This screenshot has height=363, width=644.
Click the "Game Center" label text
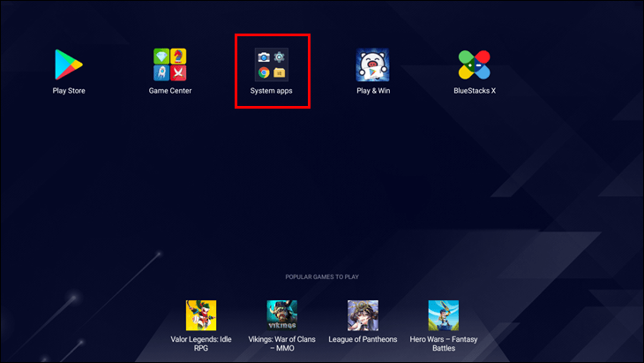click(170, 91)
